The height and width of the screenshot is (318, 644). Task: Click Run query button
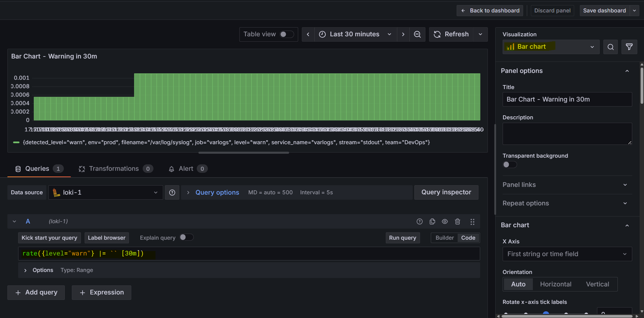coord(403,238)
